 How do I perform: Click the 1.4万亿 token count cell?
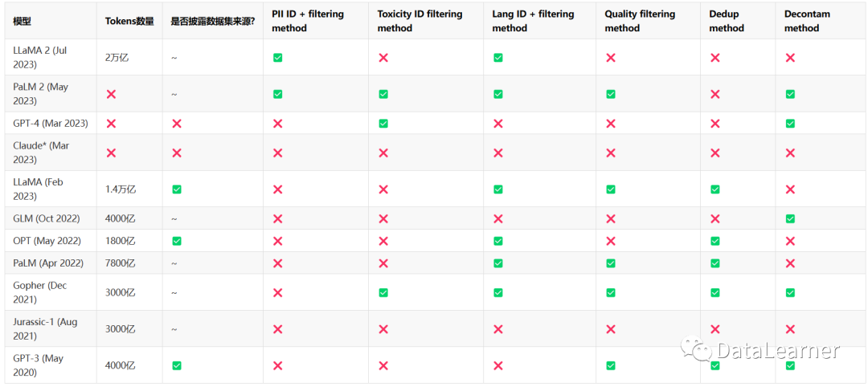click(121, 189)
